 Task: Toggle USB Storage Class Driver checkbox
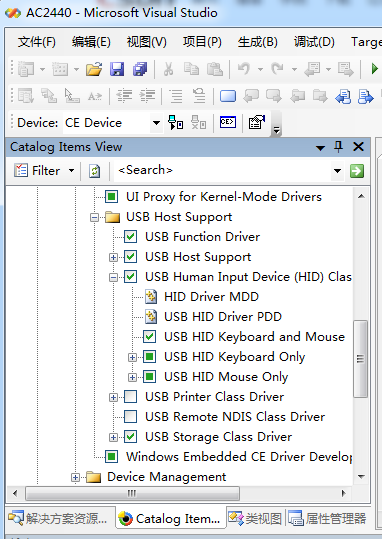tap(131, 437)
